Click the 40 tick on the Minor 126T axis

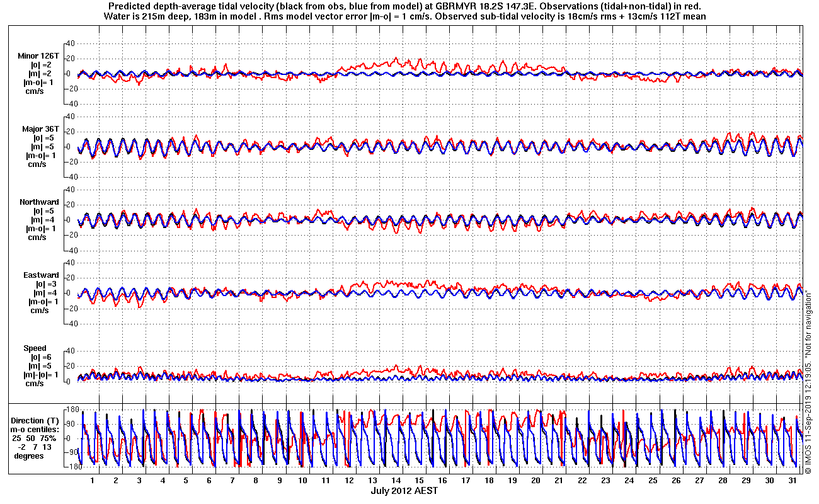click(x=71, y=43)
